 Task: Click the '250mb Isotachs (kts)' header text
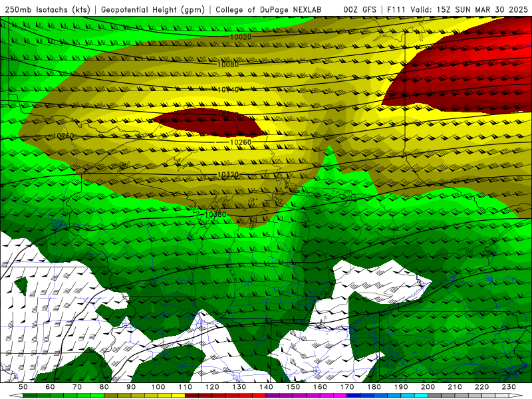coord(47,10)
